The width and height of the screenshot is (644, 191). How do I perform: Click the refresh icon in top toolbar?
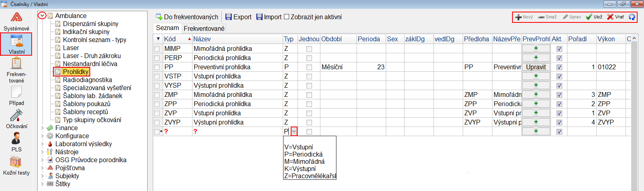pyautogui.click(x=632, y=17)
